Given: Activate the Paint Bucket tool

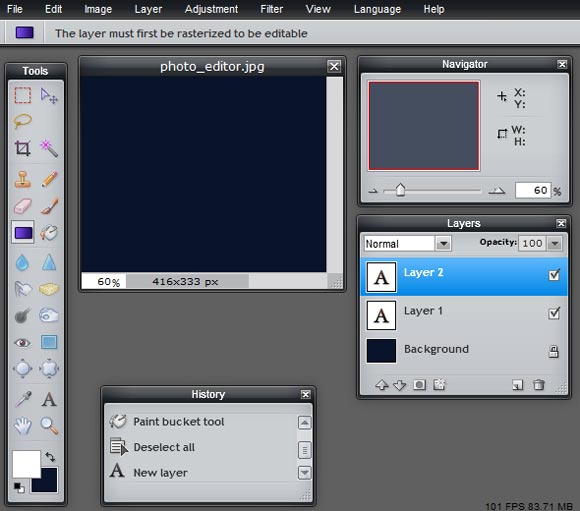Looking at the screenshot, I should click(49, 233).
